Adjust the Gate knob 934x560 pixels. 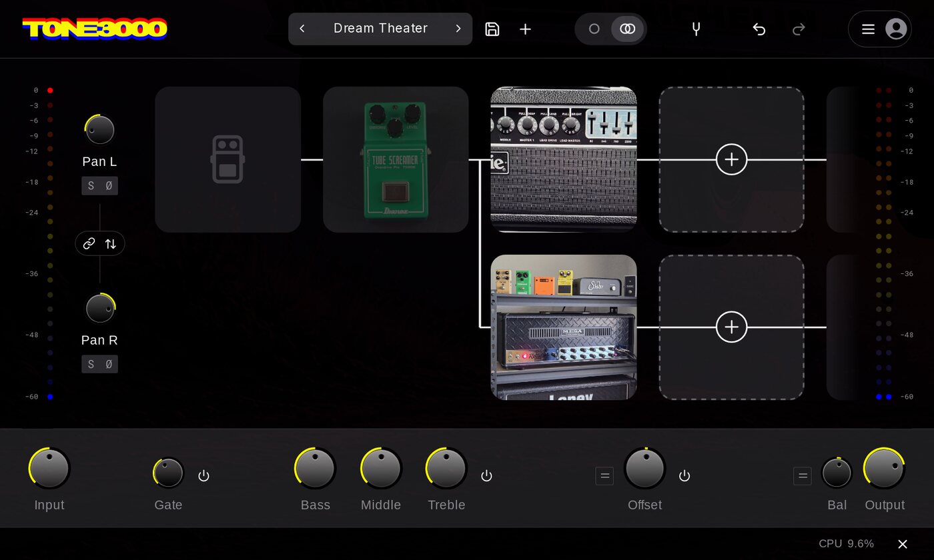point(168,473)
